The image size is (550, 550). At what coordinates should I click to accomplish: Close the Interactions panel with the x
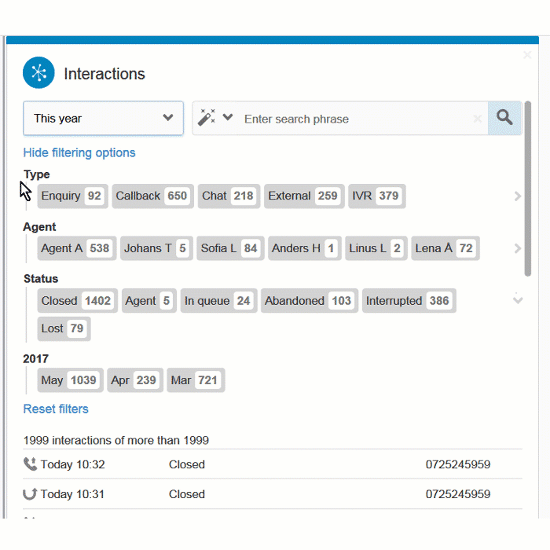coord(527,55)
